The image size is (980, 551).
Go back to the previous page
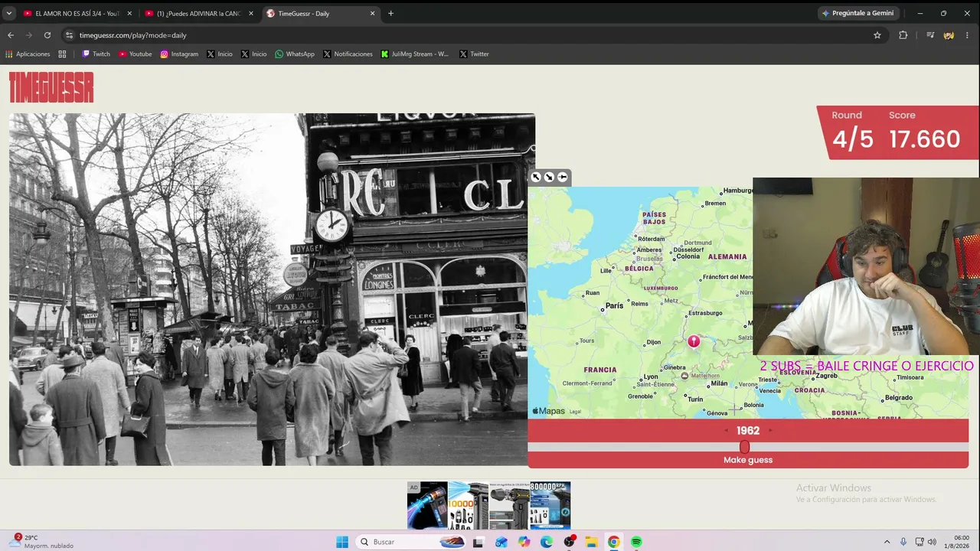[x=11, y=35]
